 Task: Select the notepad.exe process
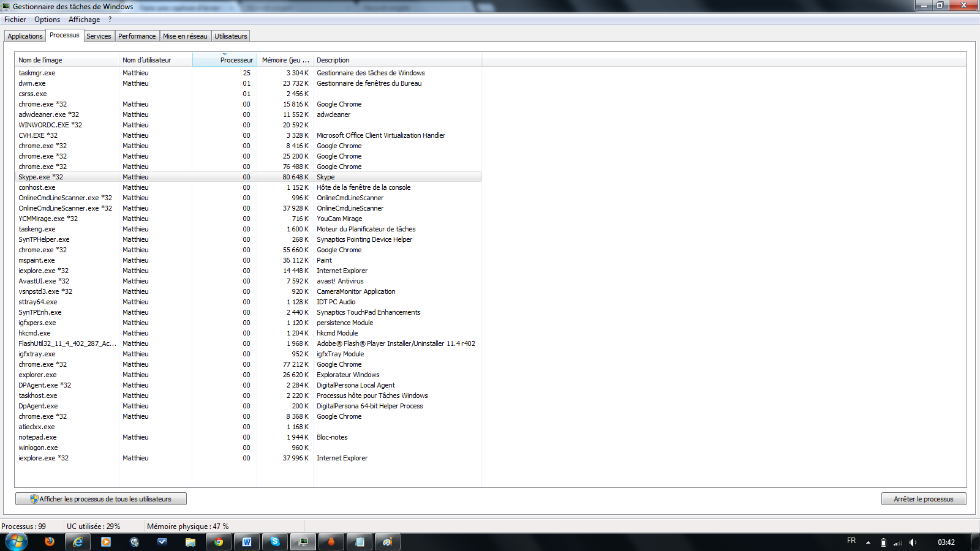(249, 437)
